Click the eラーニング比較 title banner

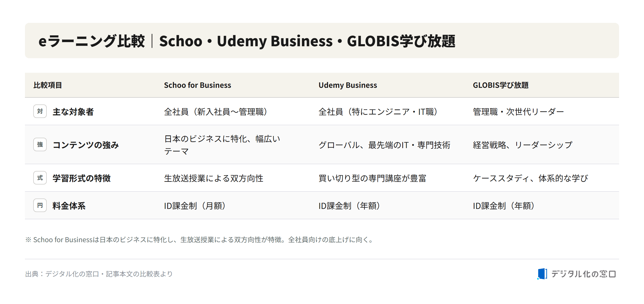[x=322, y=41]
